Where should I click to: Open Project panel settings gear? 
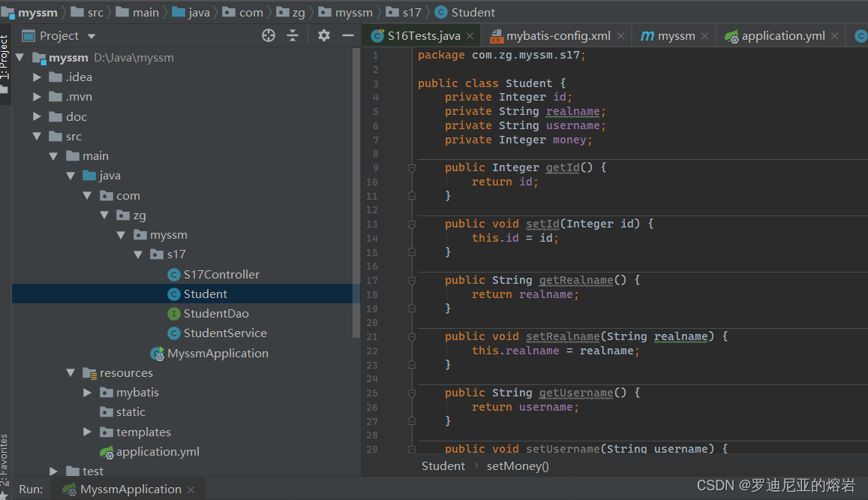324,35
